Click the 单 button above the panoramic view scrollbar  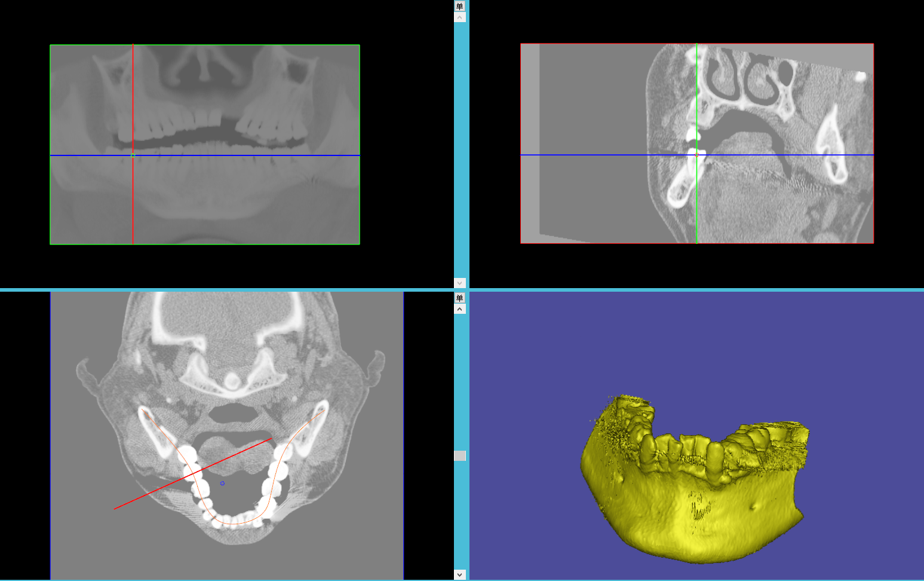(459, 6)
